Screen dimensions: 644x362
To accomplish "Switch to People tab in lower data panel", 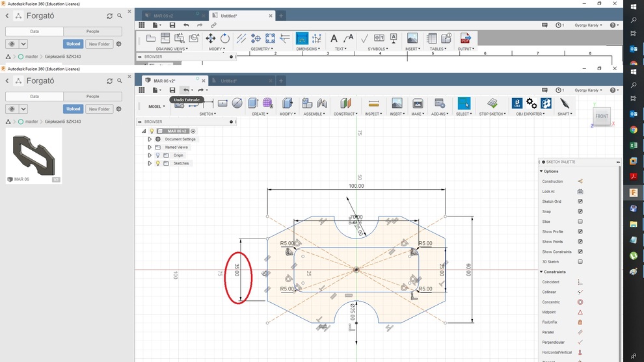I will pos(92,96).
